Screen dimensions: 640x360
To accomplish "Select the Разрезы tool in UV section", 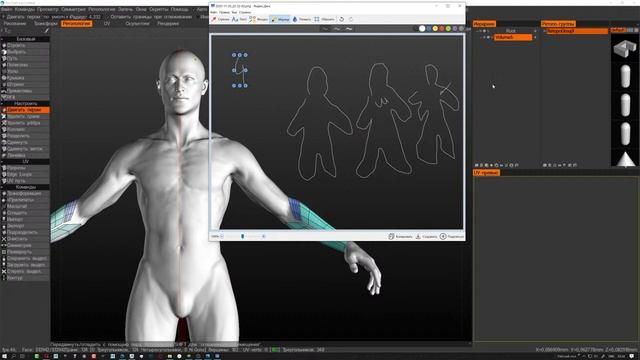I will (25, 168).
